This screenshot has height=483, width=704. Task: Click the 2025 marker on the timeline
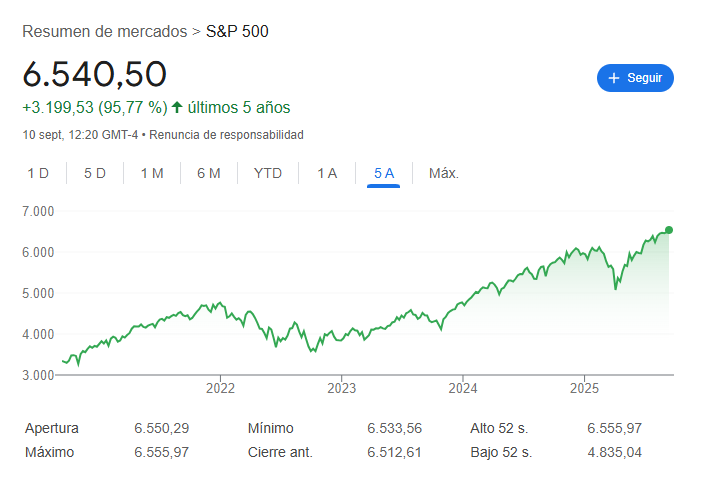pos(584,388)
